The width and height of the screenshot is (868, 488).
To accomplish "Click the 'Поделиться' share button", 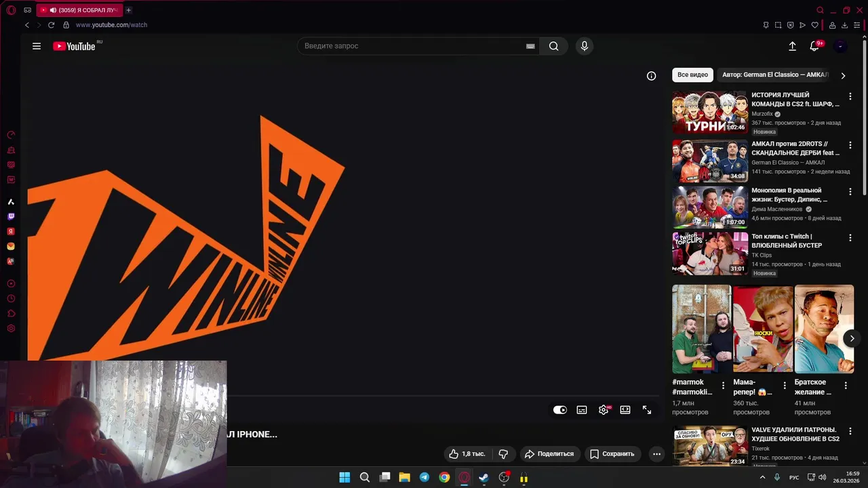I will (x=549, y=454).
